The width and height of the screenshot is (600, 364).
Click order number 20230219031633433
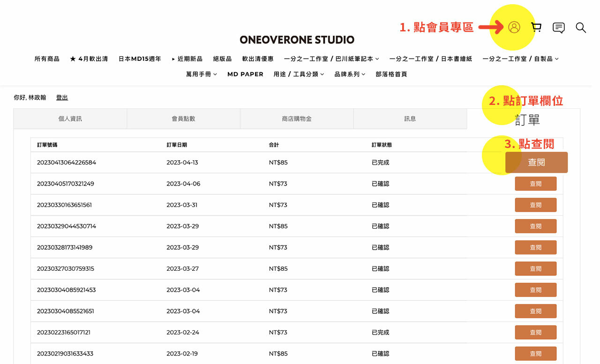(65, 354)
